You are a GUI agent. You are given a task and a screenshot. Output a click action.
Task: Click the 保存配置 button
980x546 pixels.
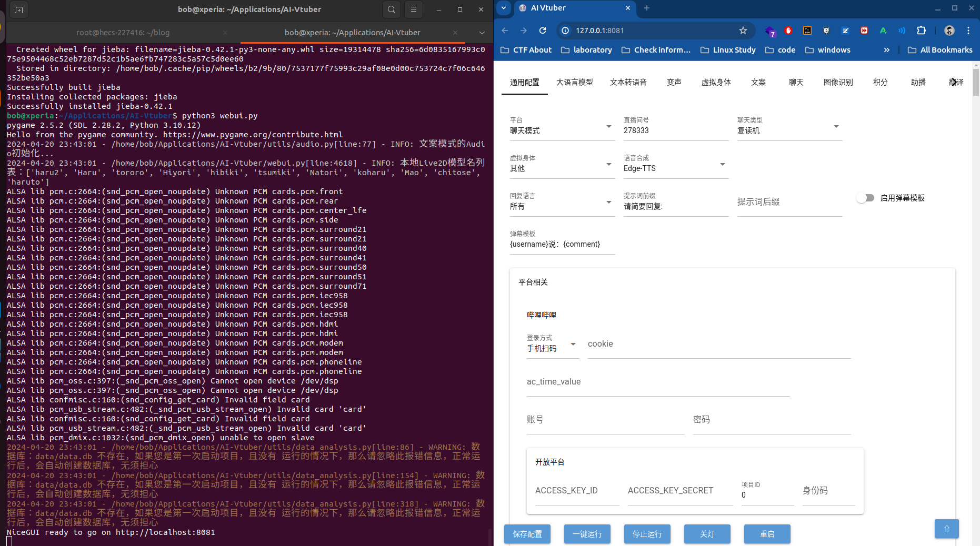527,534
